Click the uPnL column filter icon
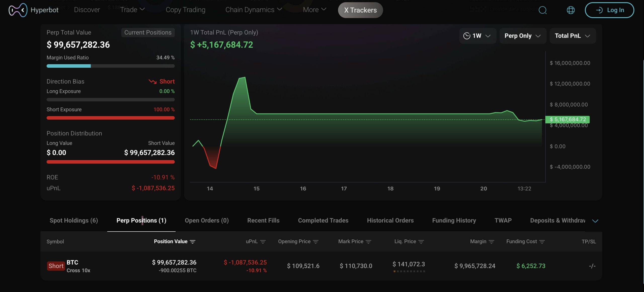This screenshot has width=644, height=292. [263, 242]
